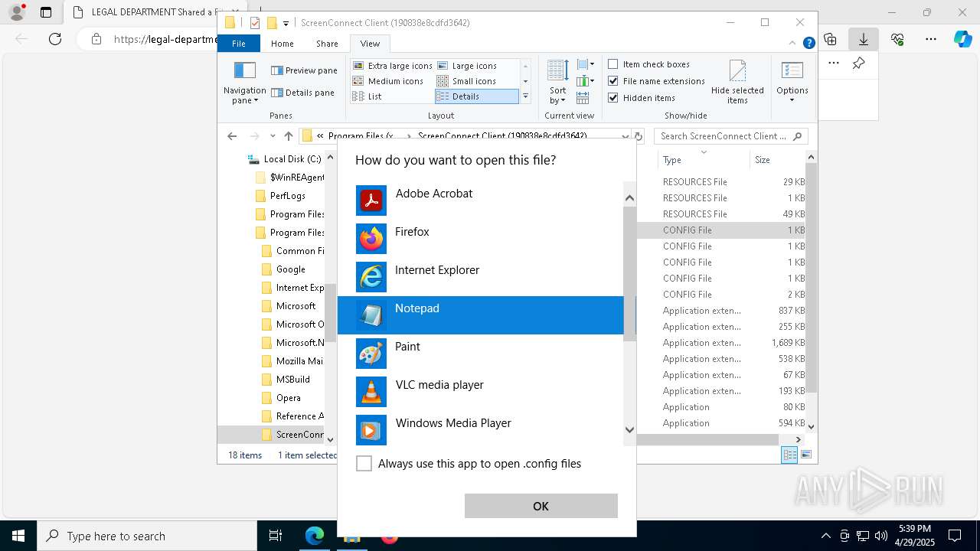The height and width of the screenshot is (551, 980).
Task: Select the View ribbon tab
Action: click(x=370, y=44)
